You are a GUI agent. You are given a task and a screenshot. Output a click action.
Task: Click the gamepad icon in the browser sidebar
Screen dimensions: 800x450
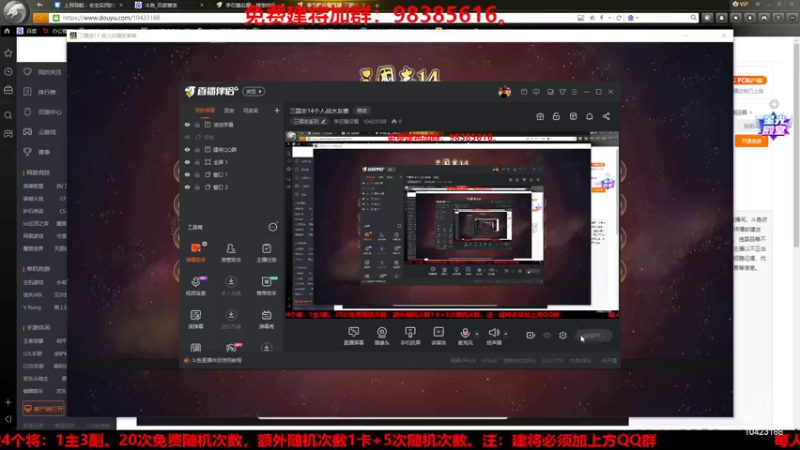click(8, 134)
